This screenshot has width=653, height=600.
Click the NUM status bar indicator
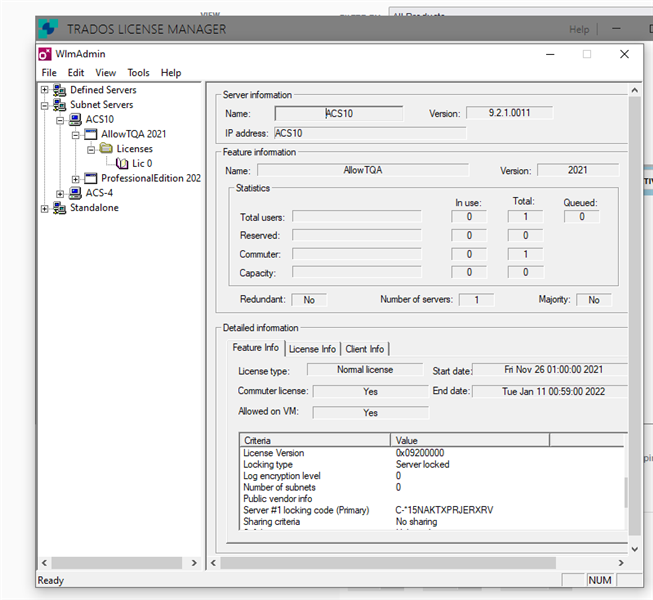[600, 580]
